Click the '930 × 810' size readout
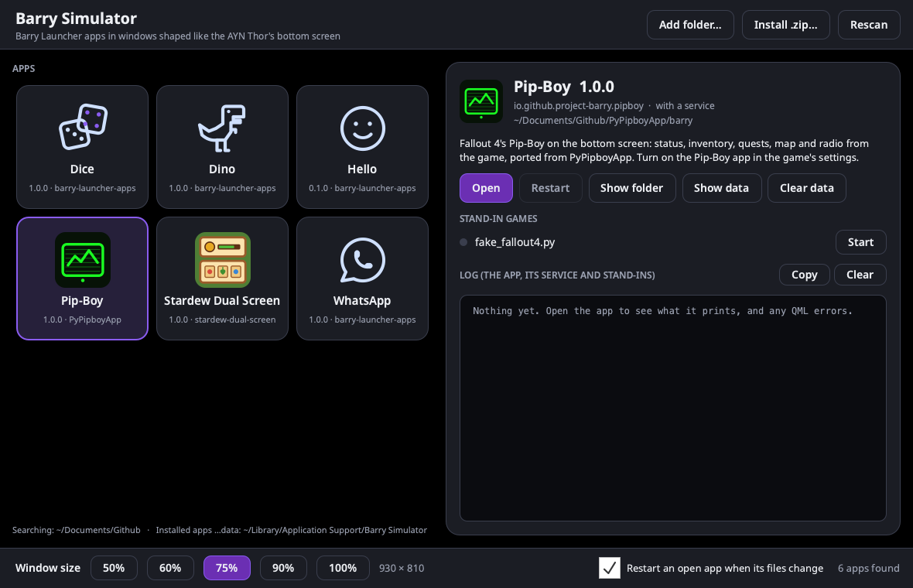913x588 pixels. point(402,568)
